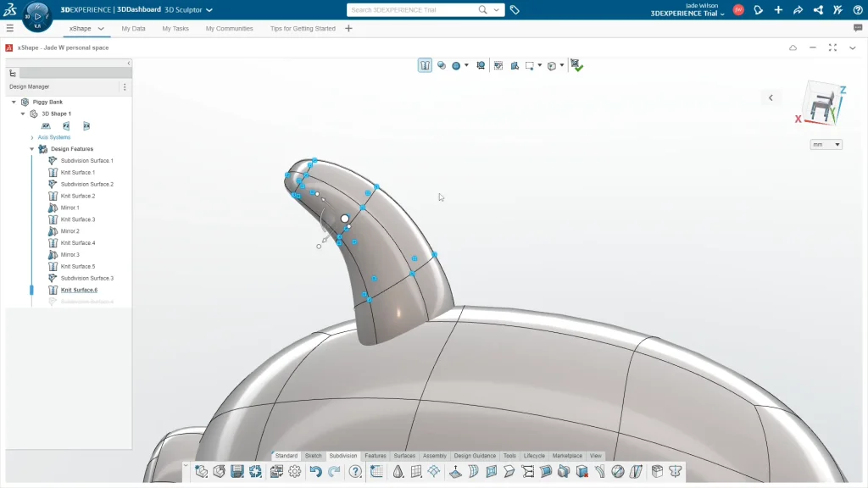Open the My Communities tab
Image resolution: width=868 pixels, height=488 pixels.
point(229,28)
